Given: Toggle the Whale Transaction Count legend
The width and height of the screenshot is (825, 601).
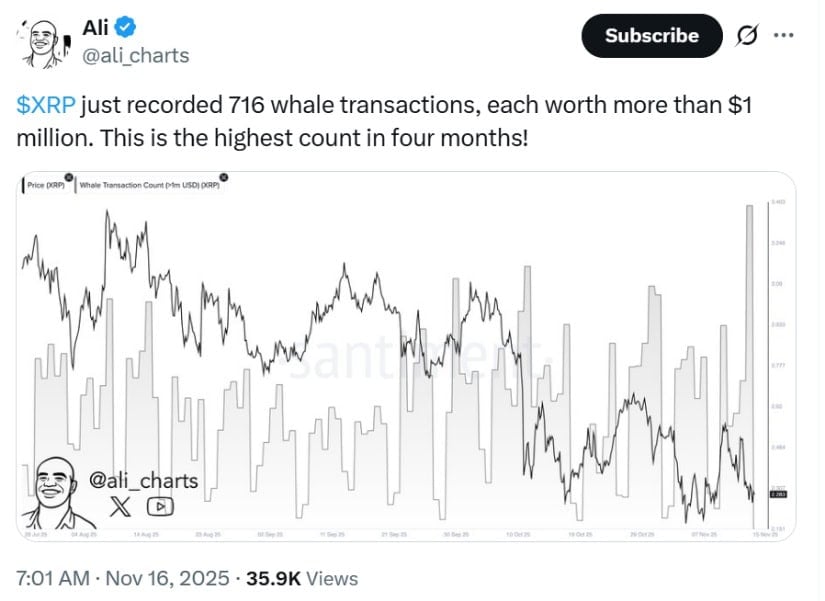Looking at the screenshot, I should pos(149,185).
